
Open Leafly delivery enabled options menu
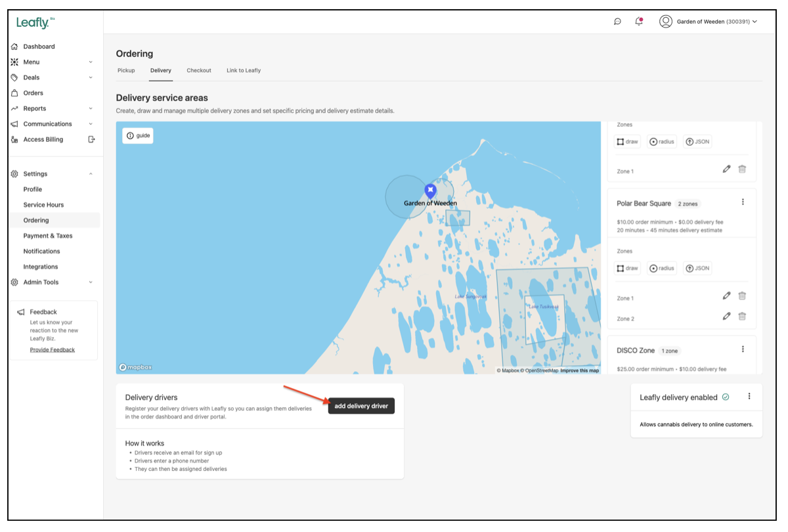click(x=749, y=396)
